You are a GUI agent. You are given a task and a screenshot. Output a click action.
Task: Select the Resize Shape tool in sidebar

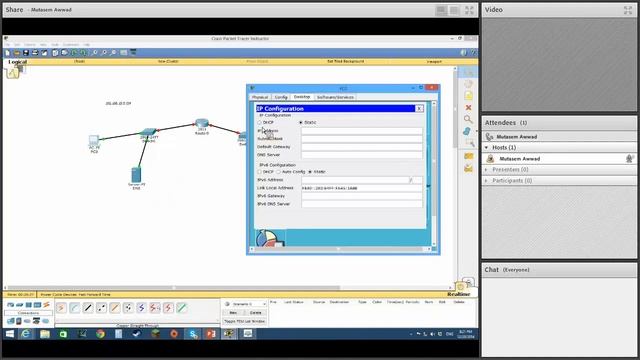(x=469, y=143)
